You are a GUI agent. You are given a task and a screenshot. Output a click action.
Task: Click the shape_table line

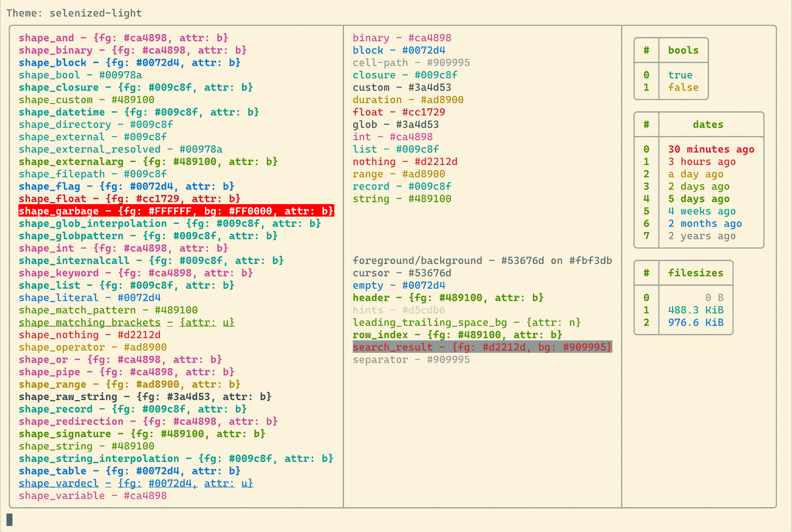click(x=130, y=471)
